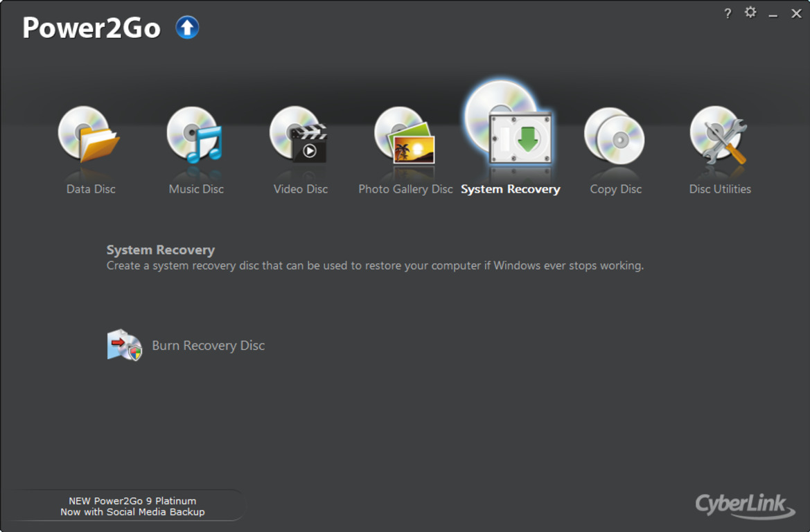
Task: Select the Data Disc label
Action: [91, 189]
